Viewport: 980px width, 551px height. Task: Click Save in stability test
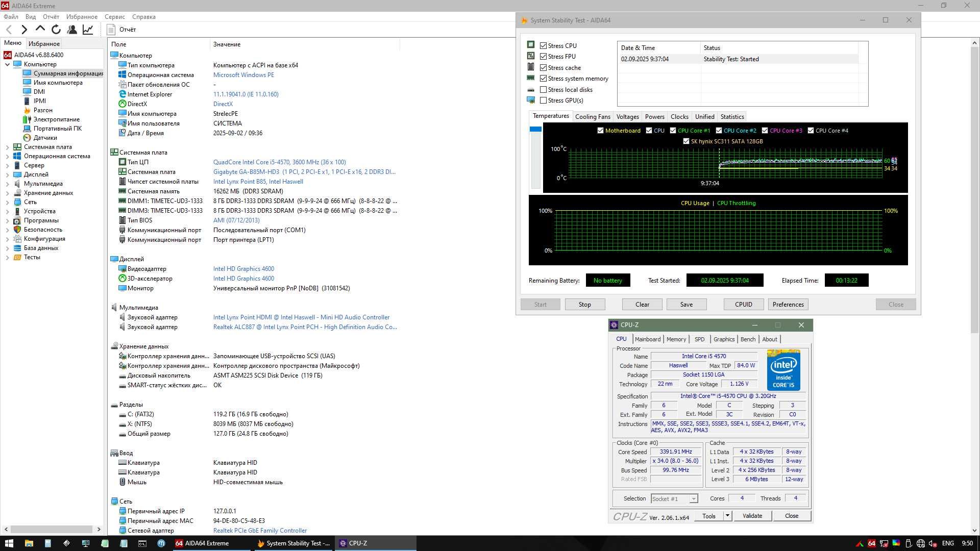687,305
